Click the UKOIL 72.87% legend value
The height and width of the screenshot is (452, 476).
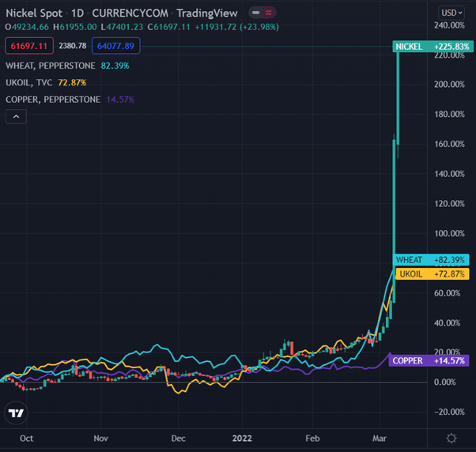(72, 82)
